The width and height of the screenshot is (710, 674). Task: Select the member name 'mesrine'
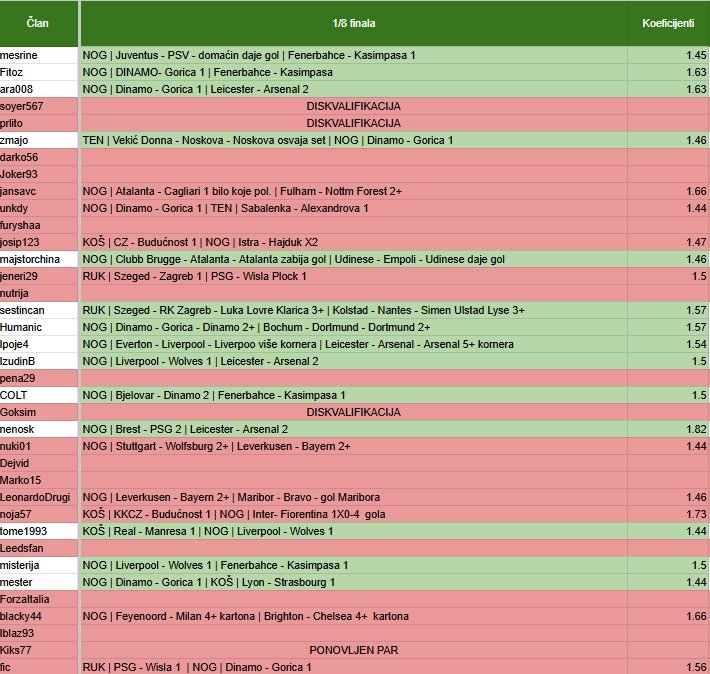(19, 55)
